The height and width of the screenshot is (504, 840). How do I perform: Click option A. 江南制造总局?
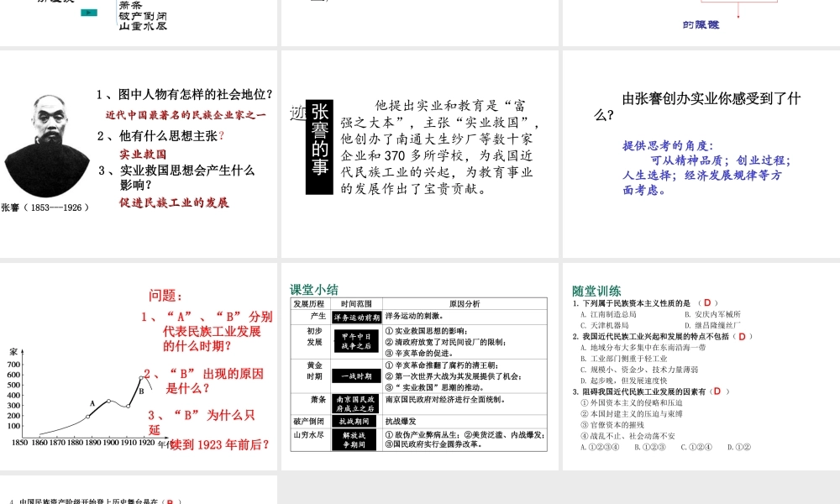tap(608, 314)
